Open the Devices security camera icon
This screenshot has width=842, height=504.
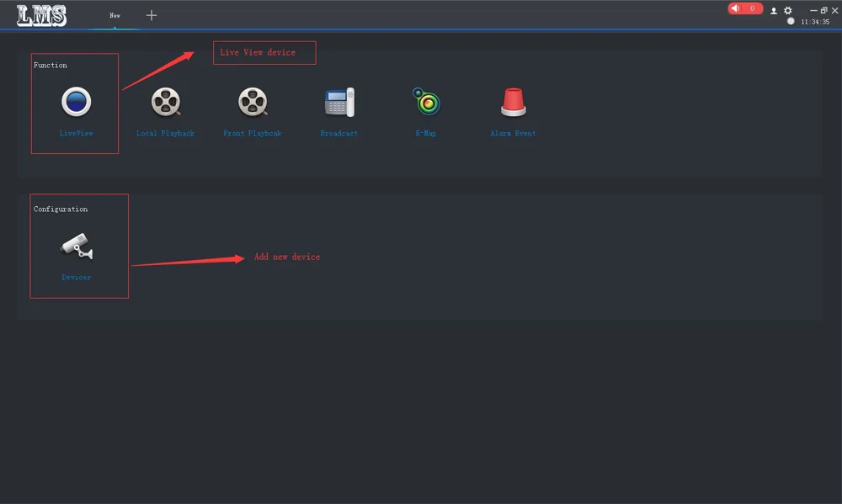(x=77, y=247)
